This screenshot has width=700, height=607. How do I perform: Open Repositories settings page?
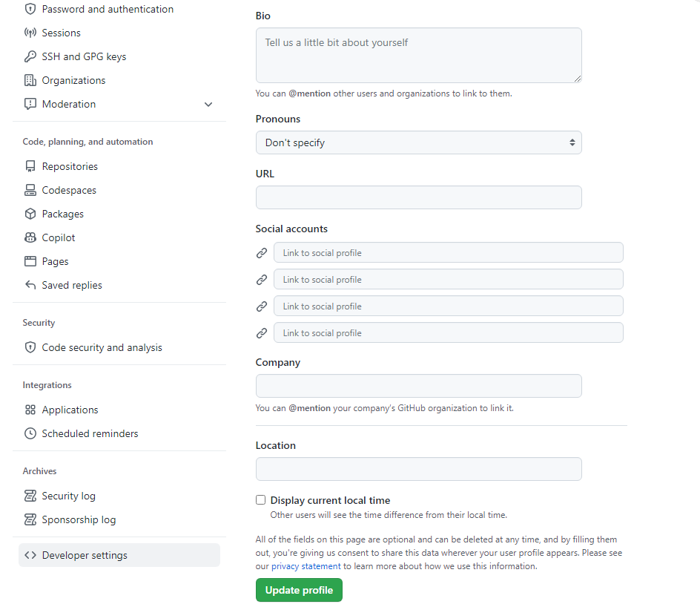pos(70,166)
